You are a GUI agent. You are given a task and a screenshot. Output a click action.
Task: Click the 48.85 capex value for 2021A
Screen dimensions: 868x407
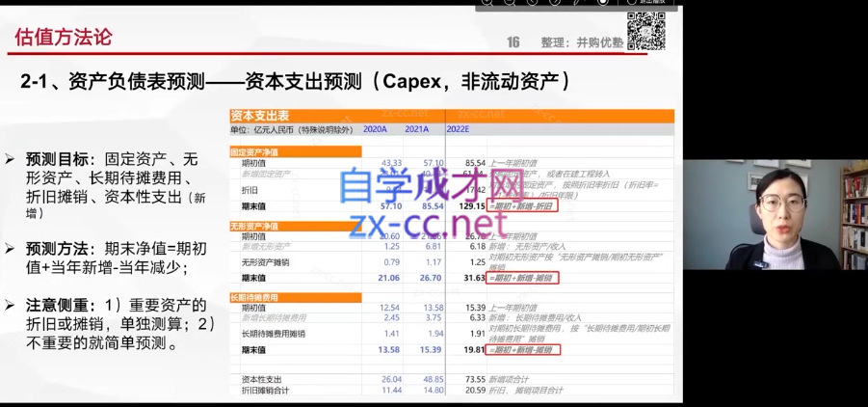coord(434,380)
